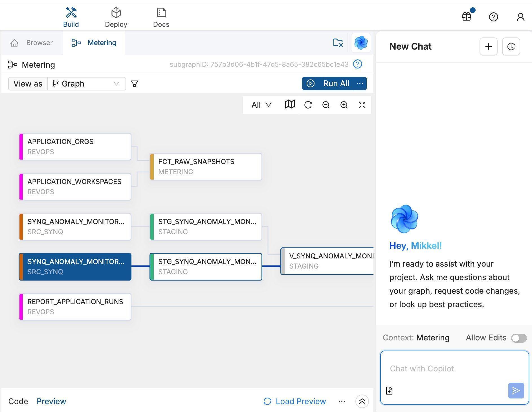This screenshot has height=412, width=532.
Task: Select the Metering subgraph tab
Action: click(94, 43)
